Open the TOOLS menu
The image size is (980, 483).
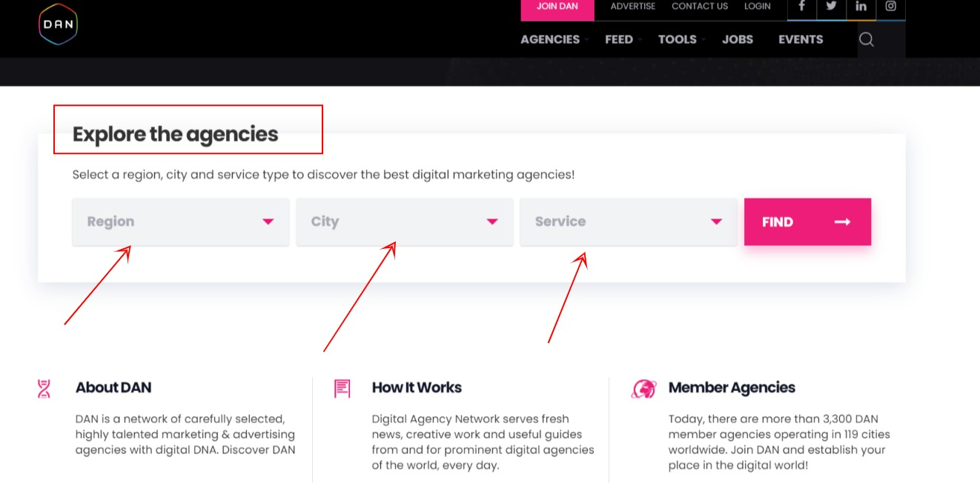[678, 40]
